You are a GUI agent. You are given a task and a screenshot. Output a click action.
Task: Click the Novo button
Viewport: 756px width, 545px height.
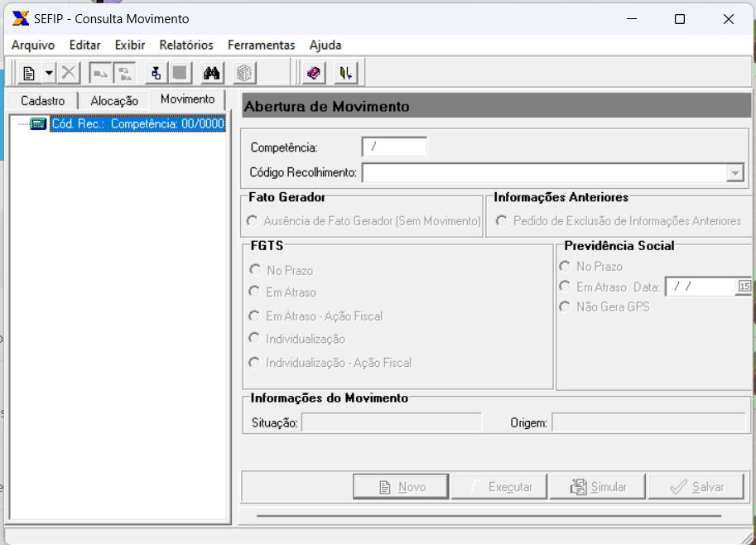click(x=401, y=487)
